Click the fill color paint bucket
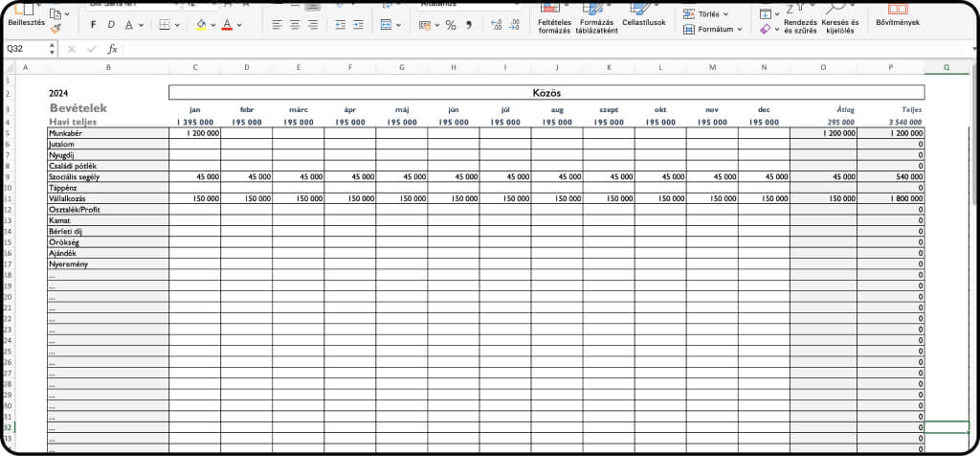The width and height of the screenshot is (980, 456). tap(201, 24)
